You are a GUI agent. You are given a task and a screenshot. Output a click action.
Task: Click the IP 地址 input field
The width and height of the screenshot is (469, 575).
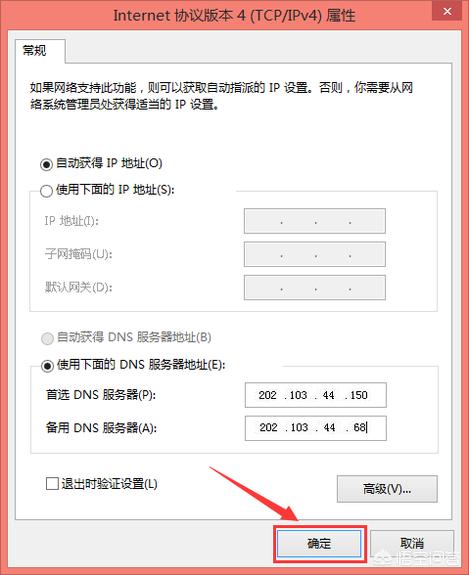[315, 221]
